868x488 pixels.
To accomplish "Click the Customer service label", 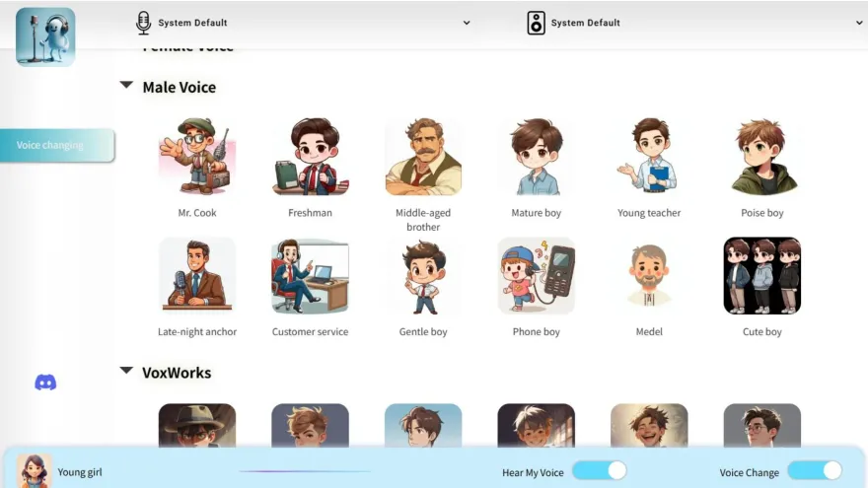I will pyautogui.click(x=310, y=331).
